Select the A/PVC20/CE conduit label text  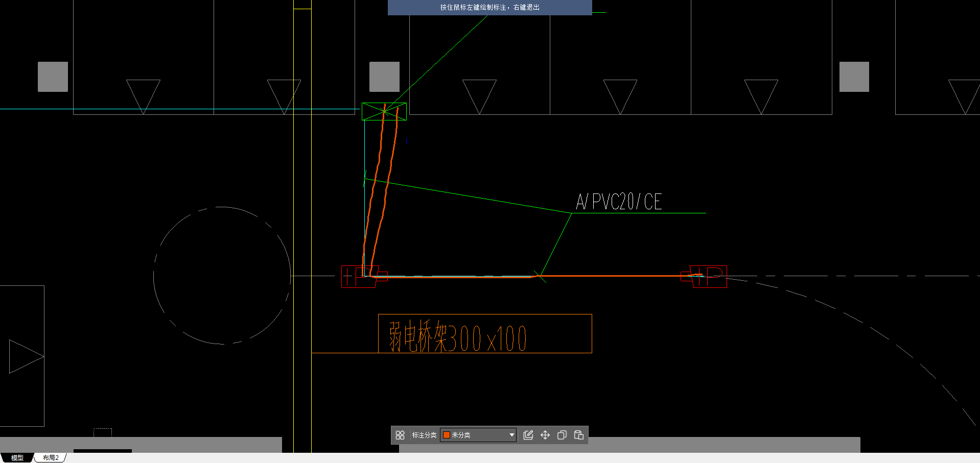tap(619, 202)
